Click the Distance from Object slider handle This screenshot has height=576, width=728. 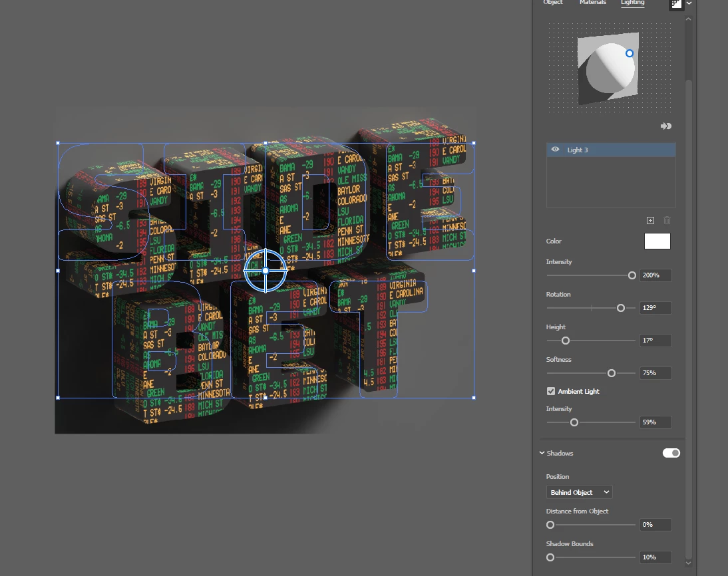coord(550,525)
